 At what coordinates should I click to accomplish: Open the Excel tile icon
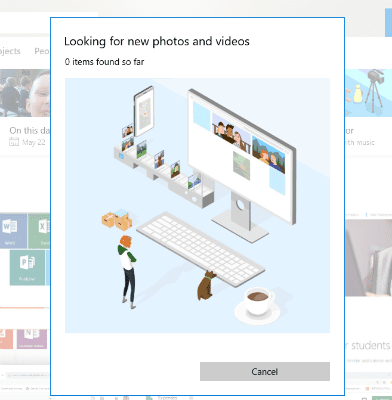pyautogui.click(x=39, y=231)
